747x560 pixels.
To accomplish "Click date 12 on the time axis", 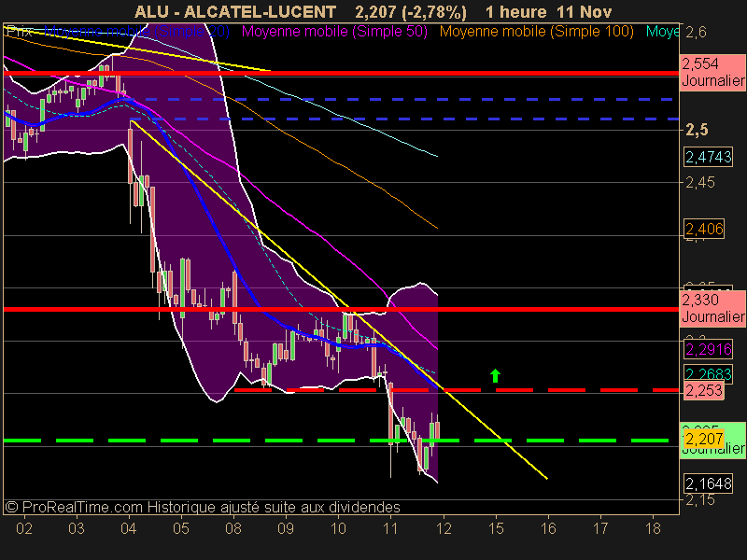I will 443,528.
